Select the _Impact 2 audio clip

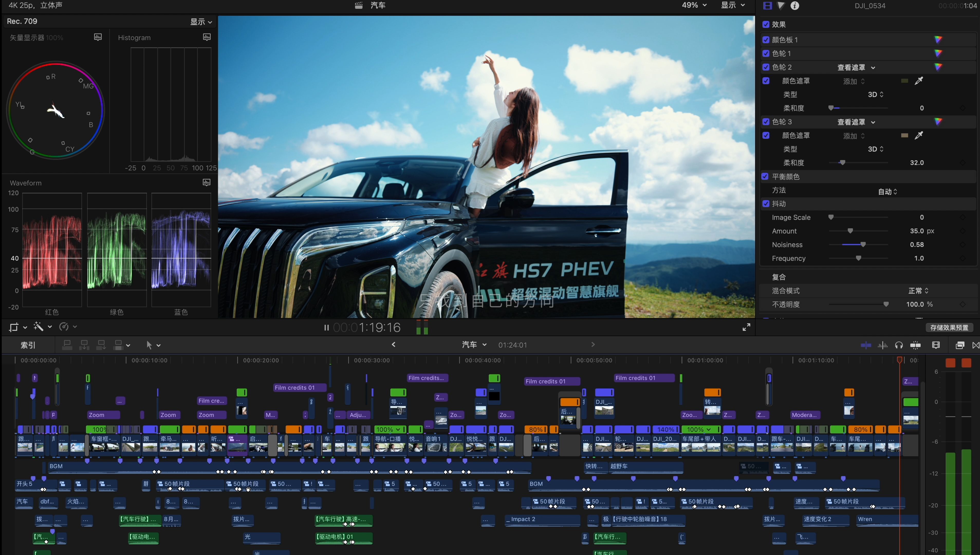pos(542,520)
